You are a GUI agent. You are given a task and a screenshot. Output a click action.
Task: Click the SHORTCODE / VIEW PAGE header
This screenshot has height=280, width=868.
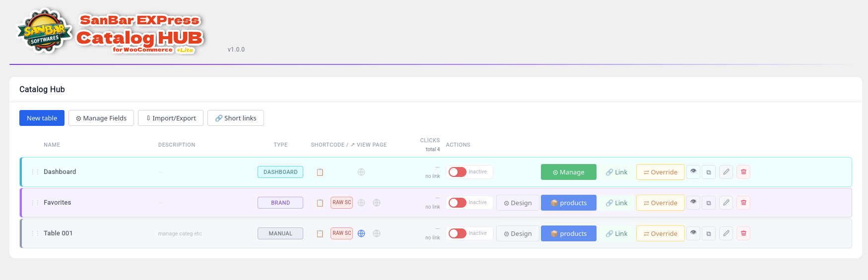click(349, 145)
